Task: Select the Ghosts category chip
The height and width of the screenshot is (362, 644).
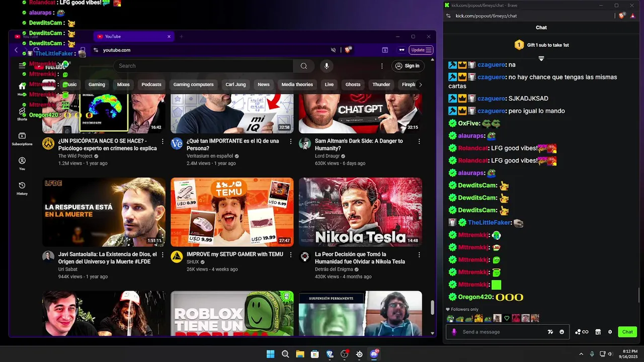Action: point(353,84)
